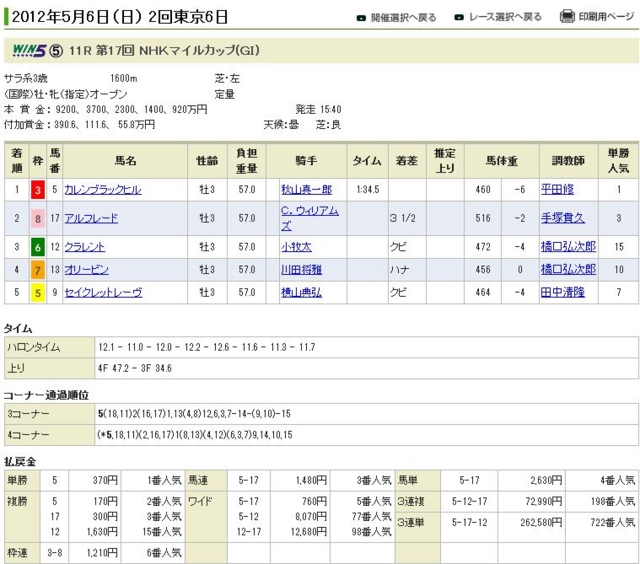
Task: Open horse クラレント details
Action: 85,247
